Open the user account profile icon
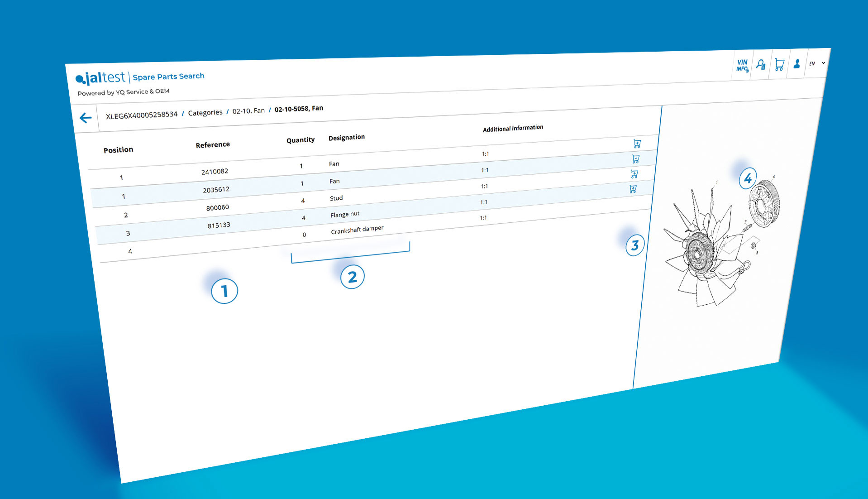 pyautogui.click(x=796, y=64)
